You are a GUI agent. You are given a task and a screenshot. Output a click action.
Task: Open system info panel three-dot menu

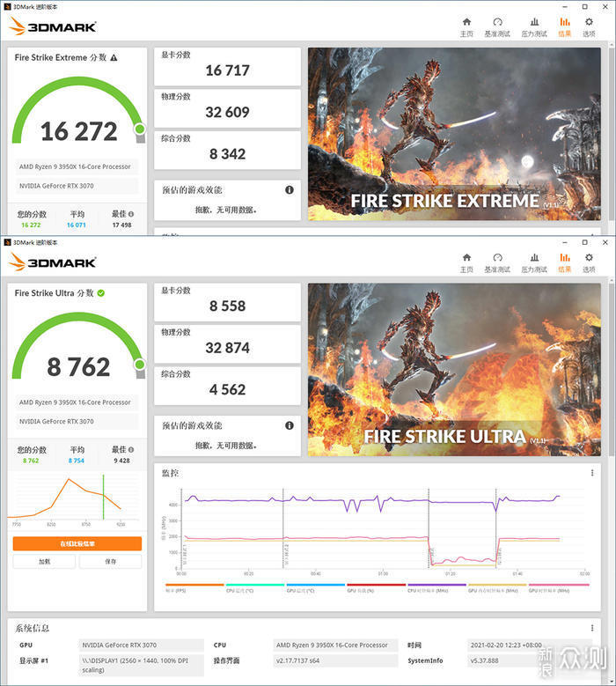pyautogui.click(x=592, y=628)
